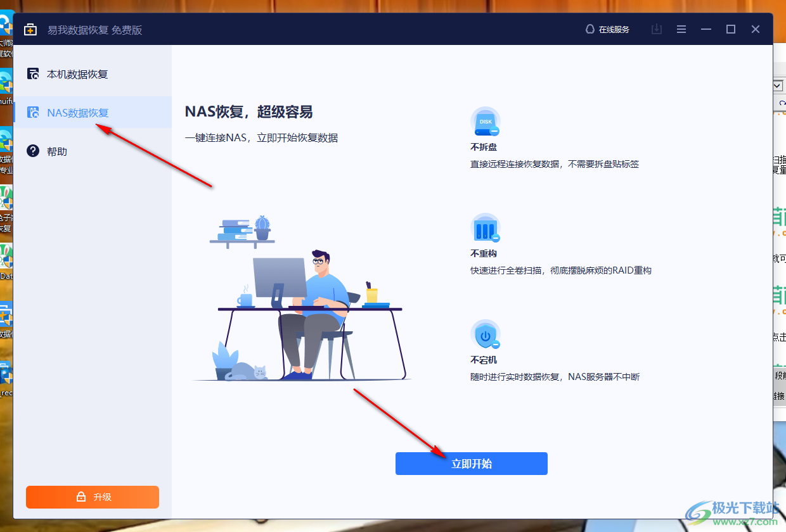Image resolution: width=786 pixels, height=532 pixels.
Task: Click the 易我数据恢复 app logo icon
Action: coord(30,29)
